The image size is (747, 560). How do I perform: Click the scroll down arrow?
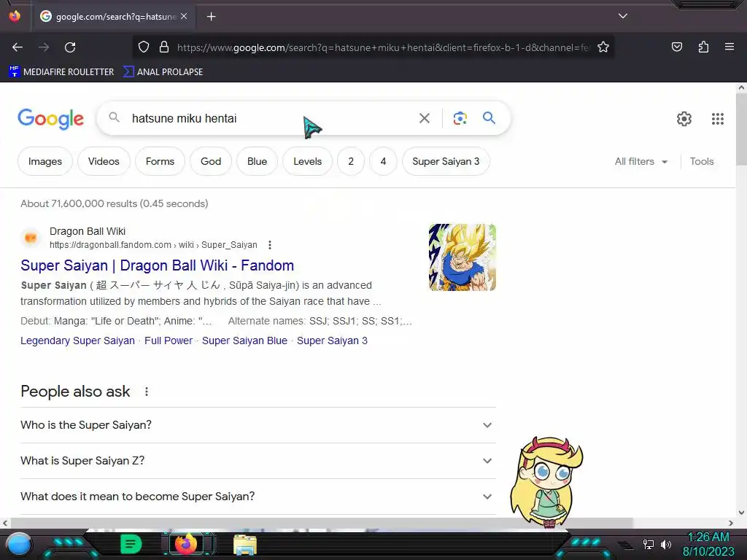(x=741, y=513)
